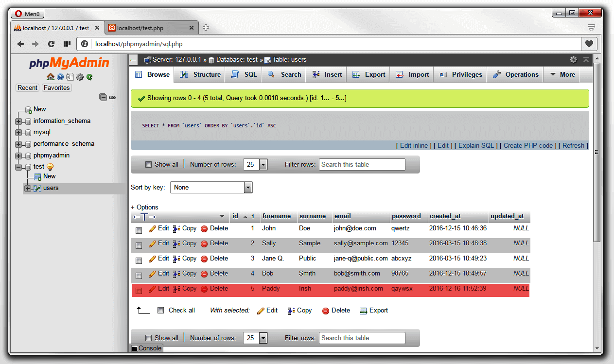Click the phpMyAdmin home icon

(50, 77)
